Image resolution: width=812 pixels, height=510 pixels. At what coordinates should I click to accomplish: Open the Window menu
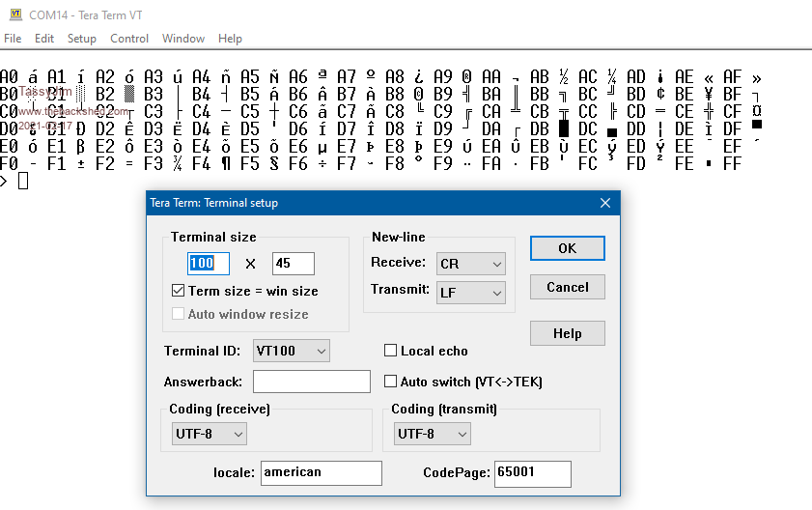pos(183,39)
